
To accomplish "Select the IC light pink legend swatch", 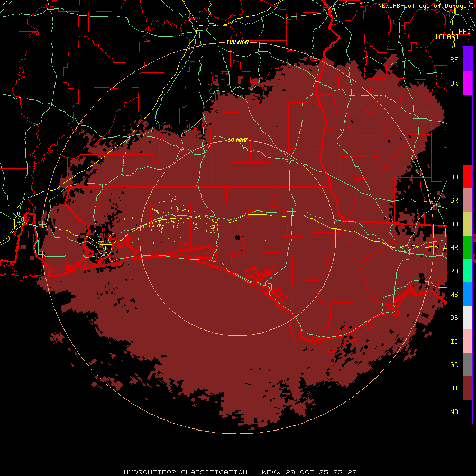I will 467,341.
